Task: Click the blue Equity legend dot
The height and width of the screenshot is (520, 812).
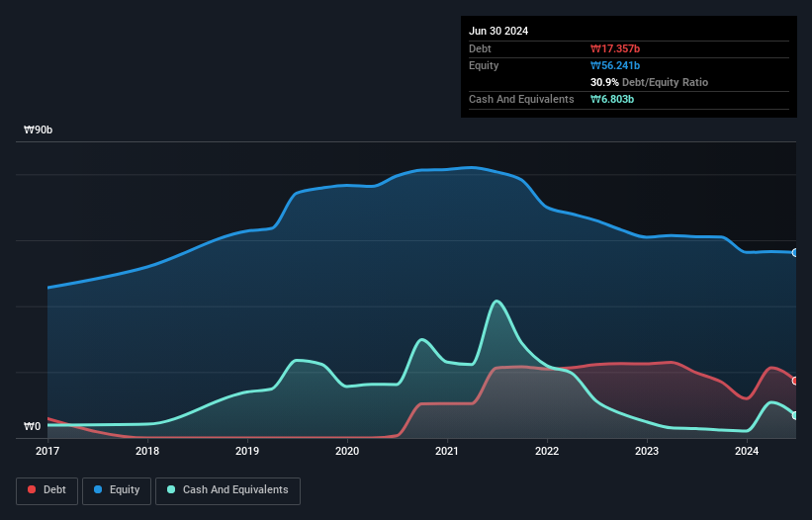Action: click(x=98, y=489)
